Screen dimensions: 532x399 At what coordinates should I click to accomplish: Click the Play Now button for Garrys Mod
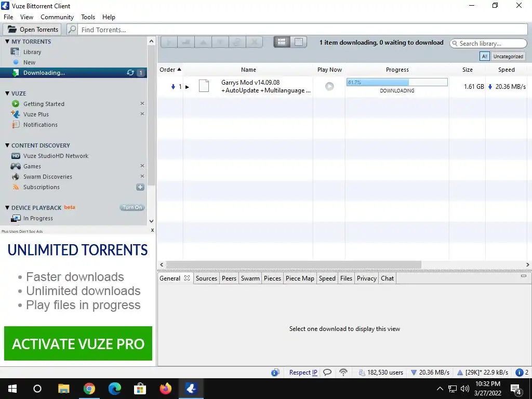pyautogui.click(x=329, y=86)
